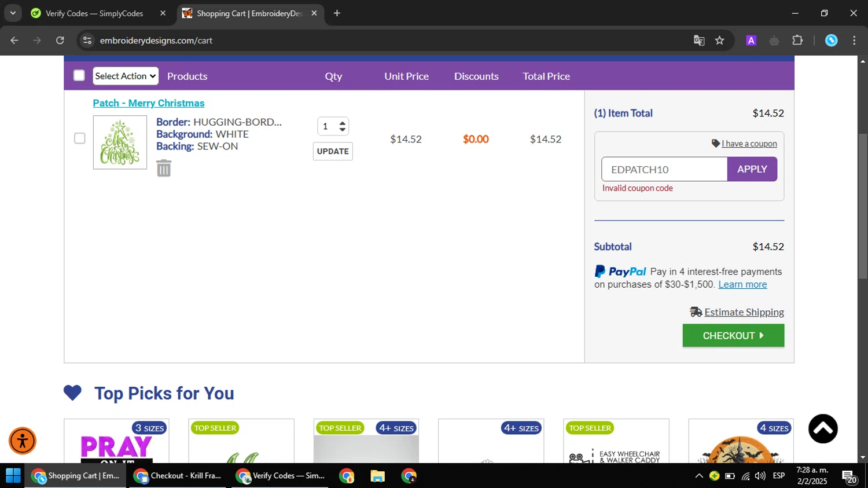The height and width of the screenshot is (488, 868).
Task: Click the address bar URL embroiderydesigns.com/cart
Action: click(156, 41)
